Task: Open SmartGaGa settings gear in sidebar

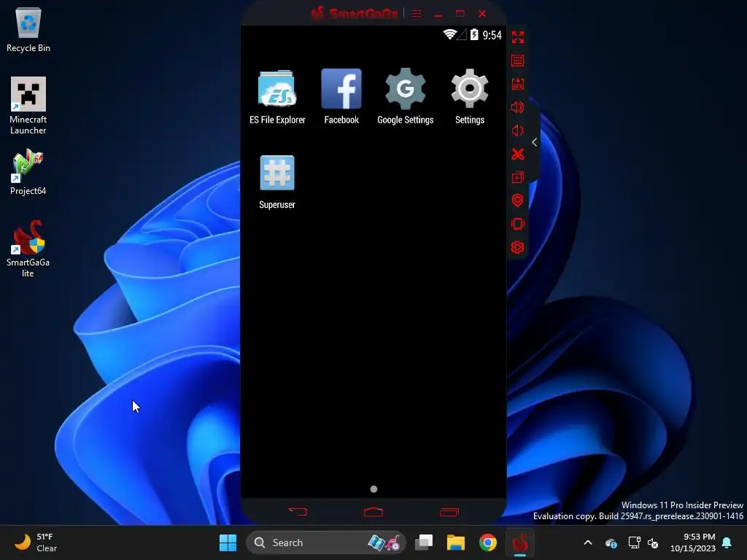Action: [518, 247]
